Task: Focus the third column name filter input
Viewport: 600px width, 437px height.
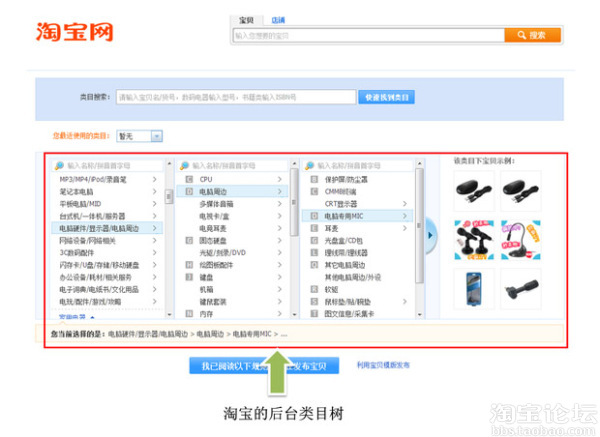Action: 359,166
